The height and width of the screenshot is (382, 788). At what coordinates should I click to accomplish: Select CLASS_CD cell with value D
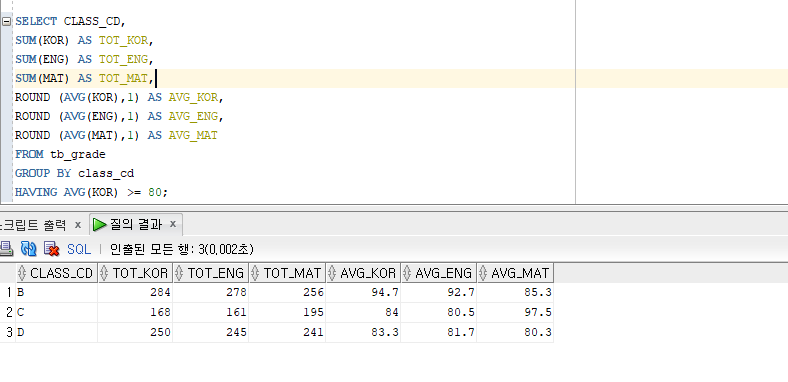coord(56,332)
